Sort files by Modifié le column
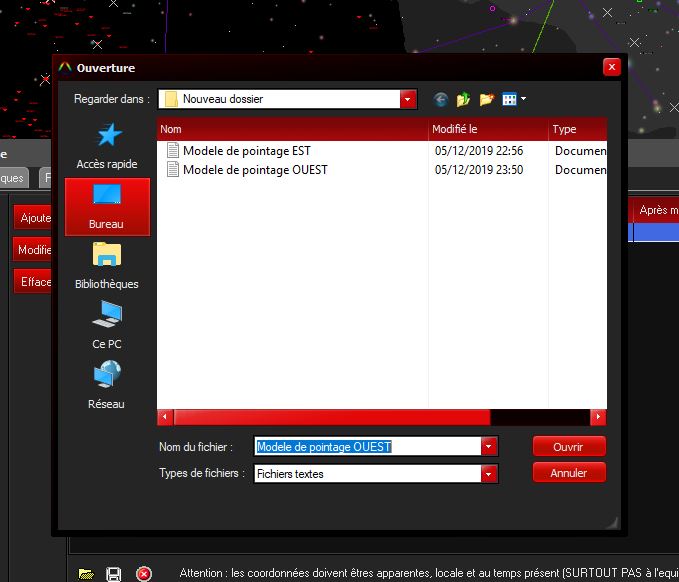The height and width of the screenshot is (582, 679). click(x=487, y=129)
